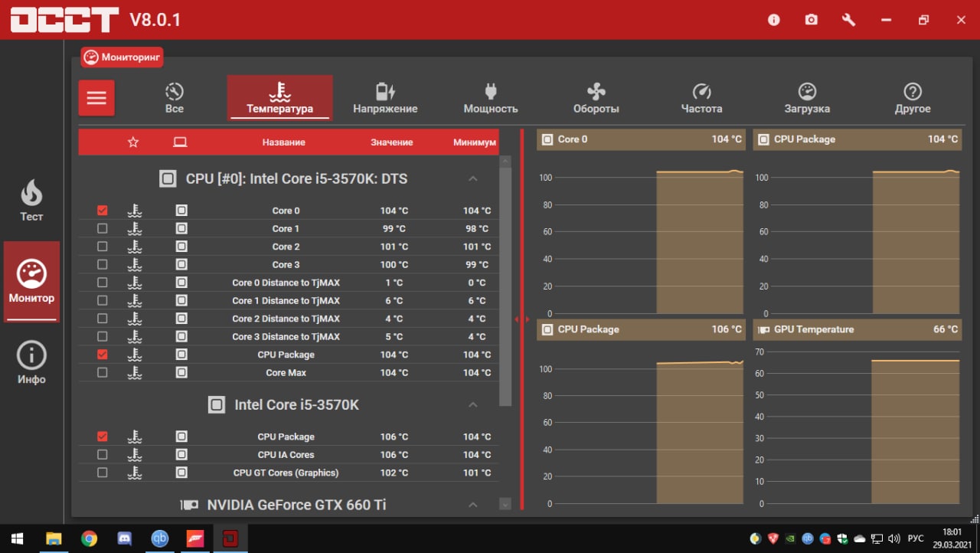Click the thermometer icon in Core 3 row
This screenshot has width=980, height=553.
click(x=135, y=264)
